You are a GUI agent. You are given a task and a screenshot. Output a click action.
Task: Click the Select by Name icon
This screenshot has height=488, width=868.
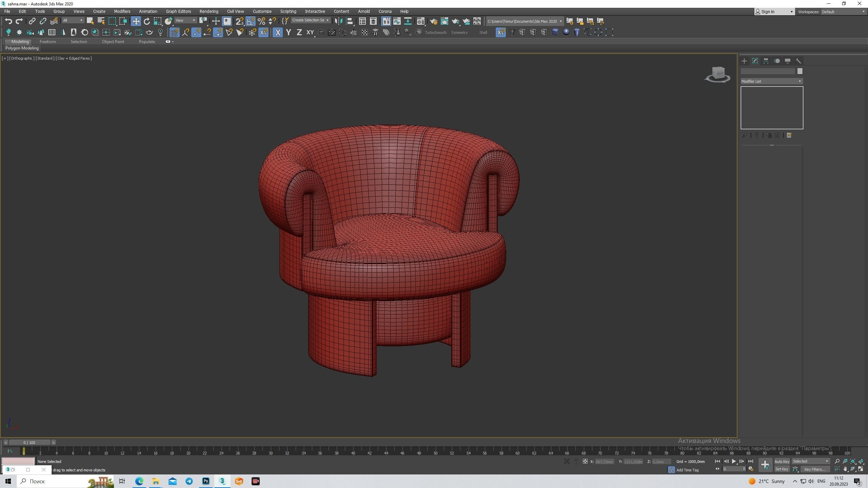(101, 21)
